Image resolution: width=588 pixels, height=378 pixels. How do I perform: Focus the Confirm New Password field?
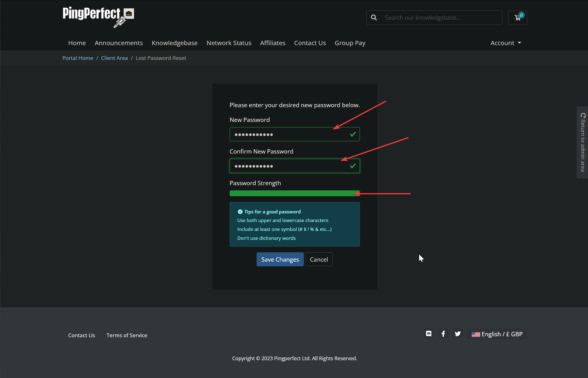pyautogui.click(x=289, y=166)
